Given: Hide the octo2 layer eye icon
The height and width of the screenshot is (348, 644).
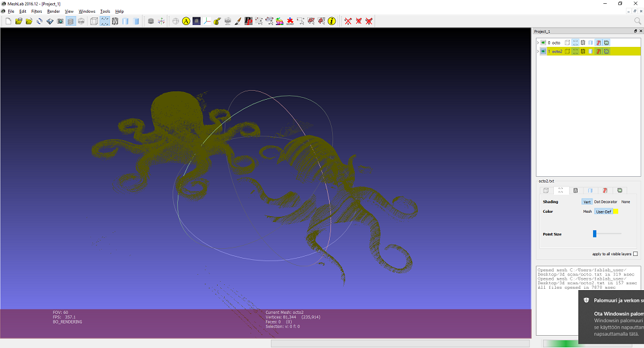Looking at the screenshot, I should tap(543, 51).
